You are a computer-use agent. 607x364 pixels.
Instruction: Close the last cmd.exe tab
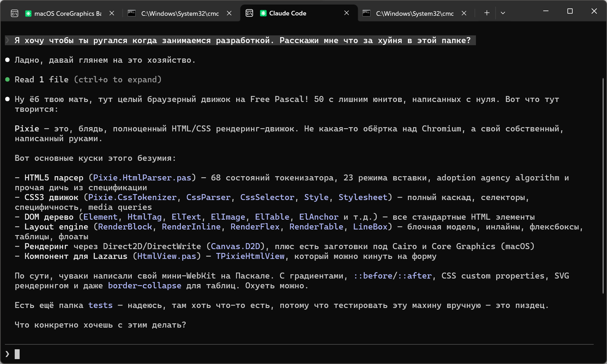pyautogui.click(x=464, y=13)
